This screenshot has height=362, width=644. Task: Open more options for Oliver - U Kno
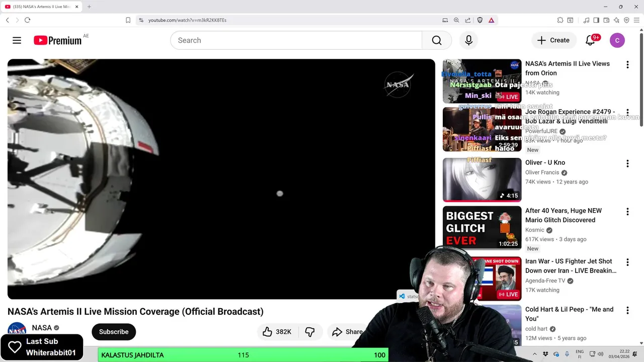[x=627, y=163]
